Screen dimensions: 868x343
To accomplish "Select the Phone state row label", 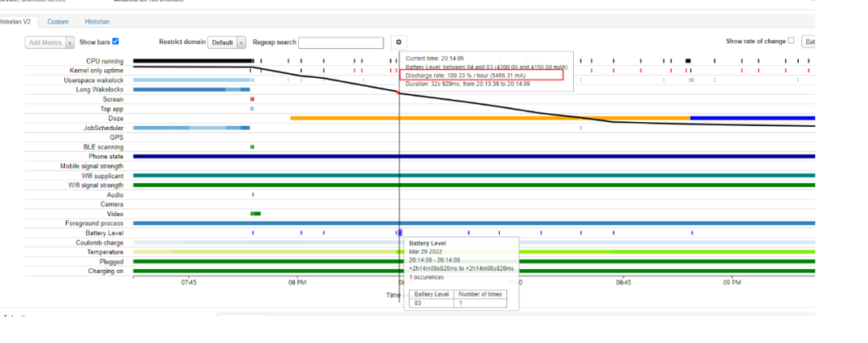I will [x=106, y=157].
